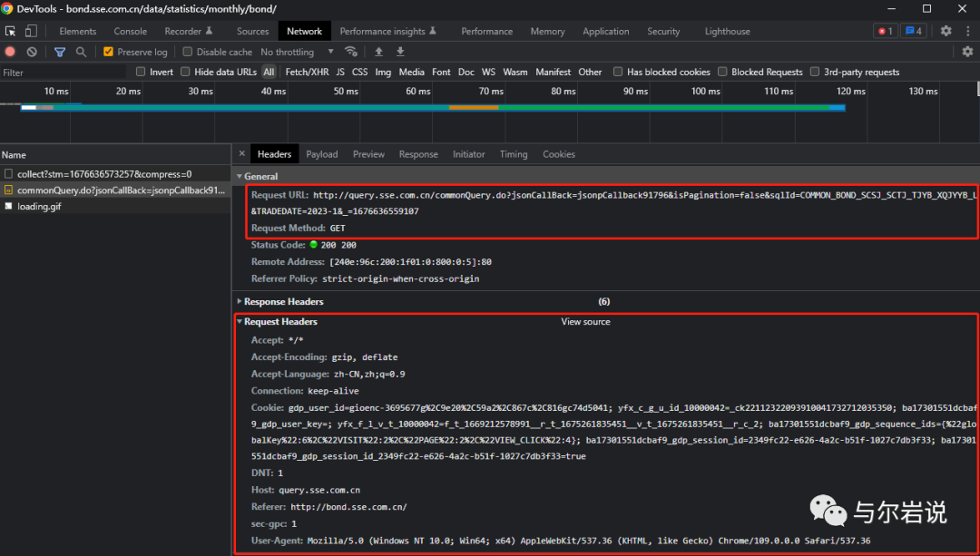Check Blocked Requests checkbox
The width and height of the screenshot is (980, 556).
click(722, 72)
